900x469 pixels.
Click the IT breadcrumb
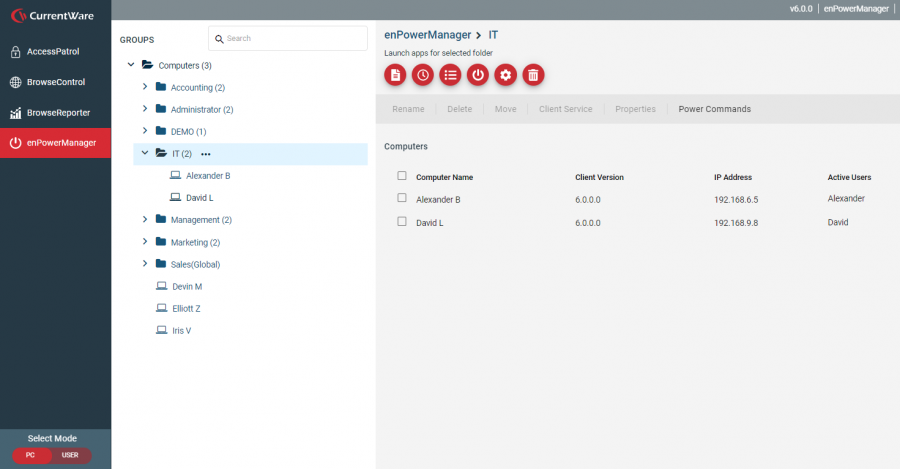[493, 35]
